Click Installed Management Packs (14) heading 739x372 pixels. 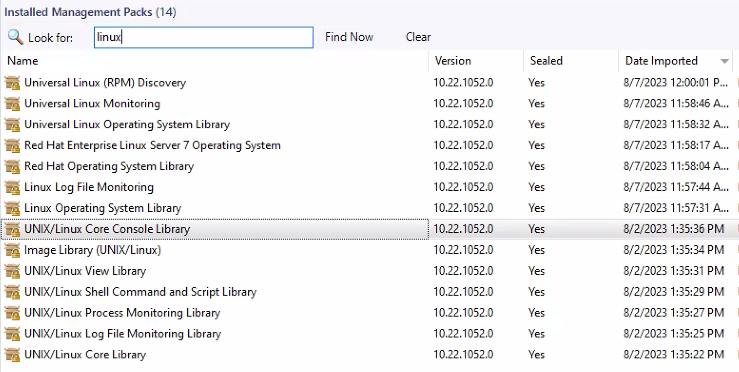point(90,12)
